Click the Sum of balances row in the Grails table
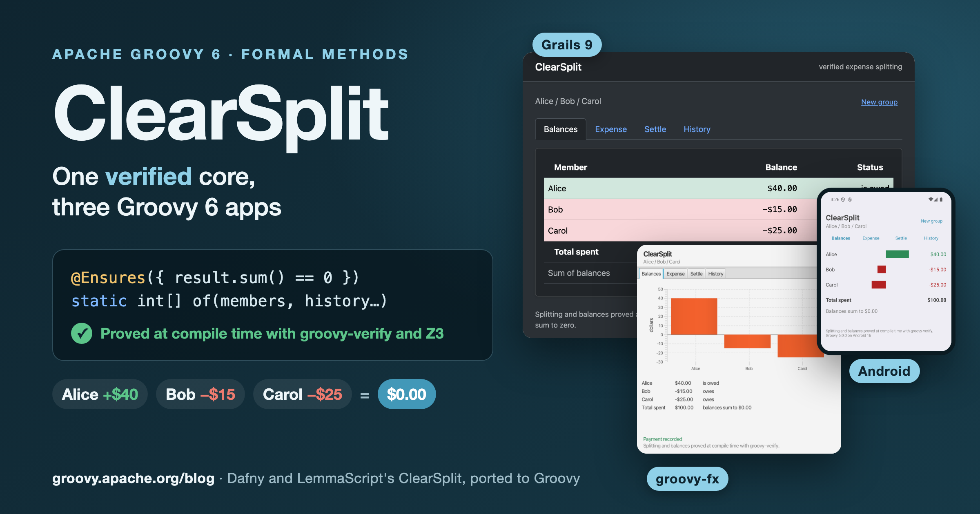The width and height of the screenshot is (980, 514). click(x=590, y=273)
